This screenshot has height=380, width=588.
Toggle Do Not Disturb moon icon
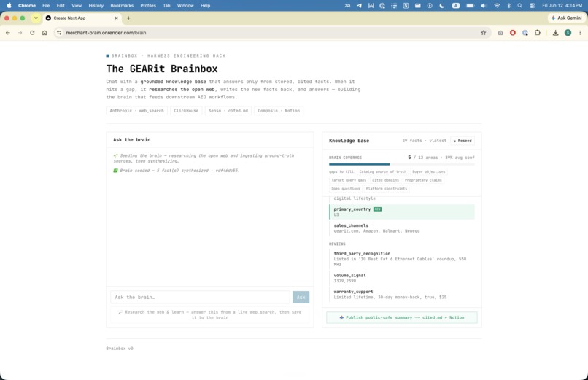tap(442, 6)
